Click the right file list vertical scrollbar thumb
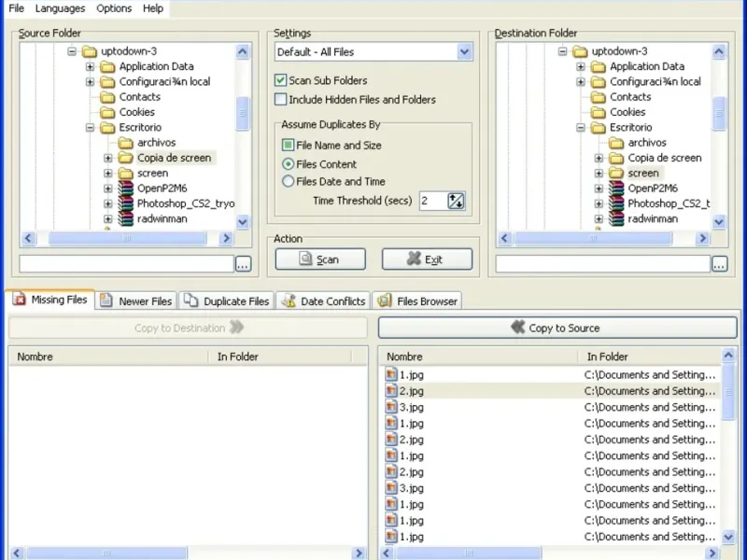Image resolution: width=747 pixels, height=560 pixels. (x=728, y=391)
